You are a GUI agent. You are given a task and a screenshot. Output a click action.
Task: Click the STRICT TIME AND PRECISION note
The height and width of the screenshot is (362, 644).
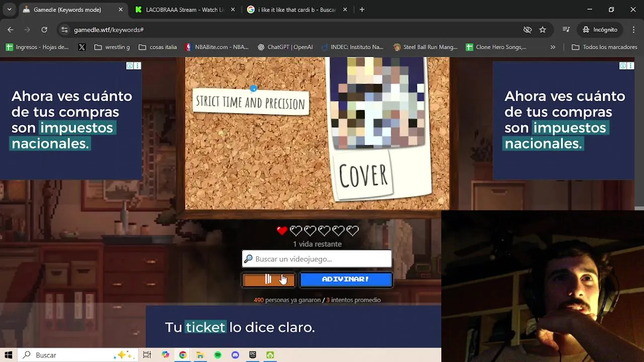point(251,102)
